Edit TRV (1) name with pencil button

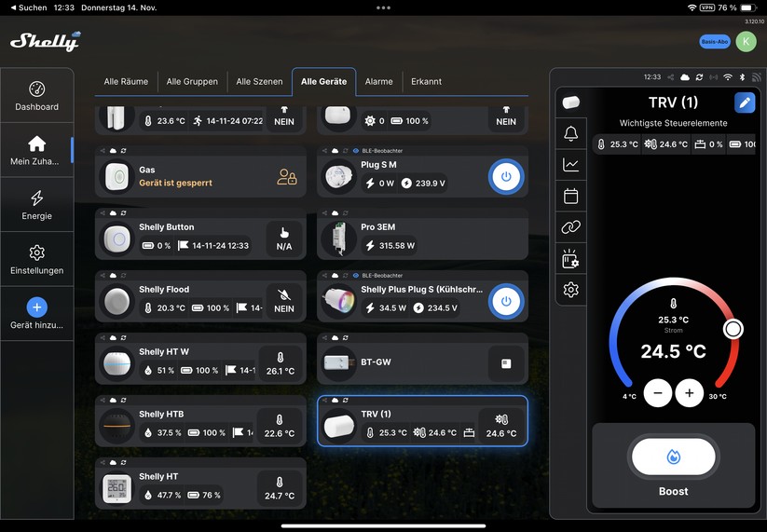point(745,102)
